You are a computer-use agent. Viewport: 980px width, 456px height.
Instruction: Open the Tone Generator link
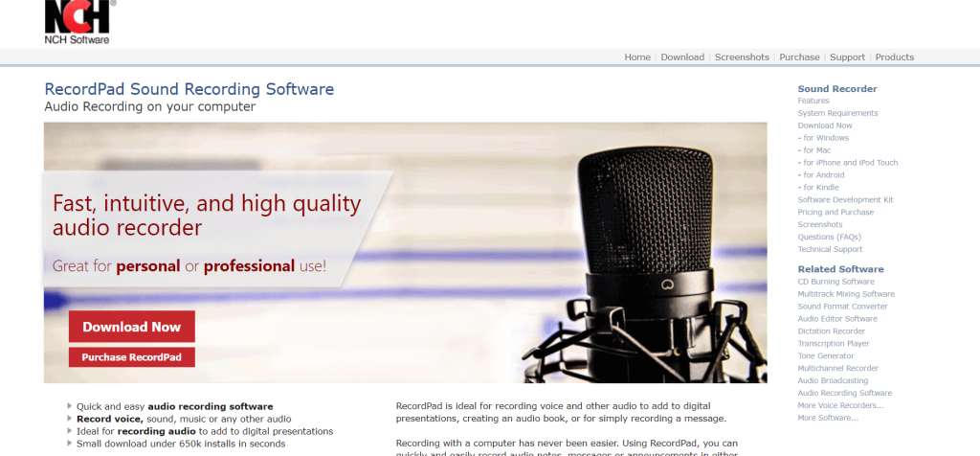click(826, 356)
